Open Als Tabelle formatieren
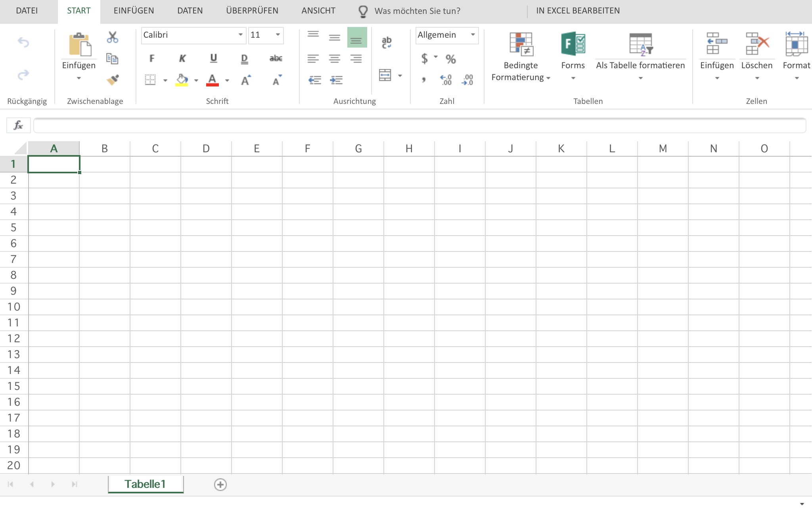This screenshot has width=812, height=514. [x=640, y=56]
